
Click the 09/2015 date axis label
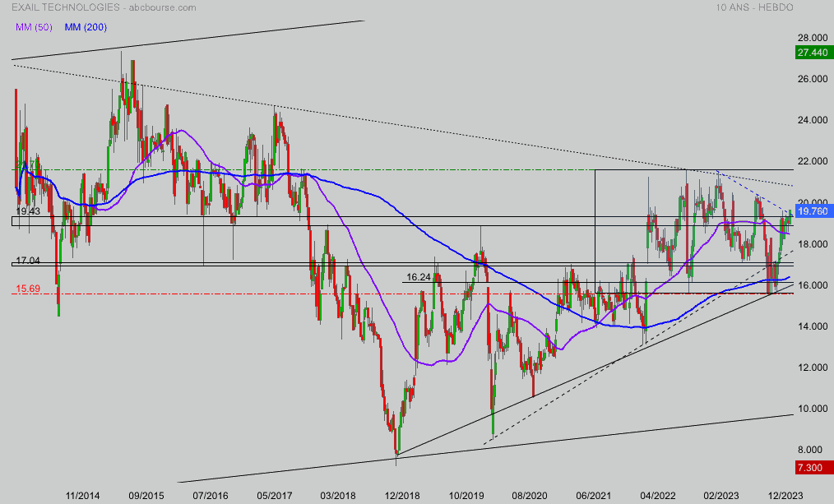click(x=146, y=496)
